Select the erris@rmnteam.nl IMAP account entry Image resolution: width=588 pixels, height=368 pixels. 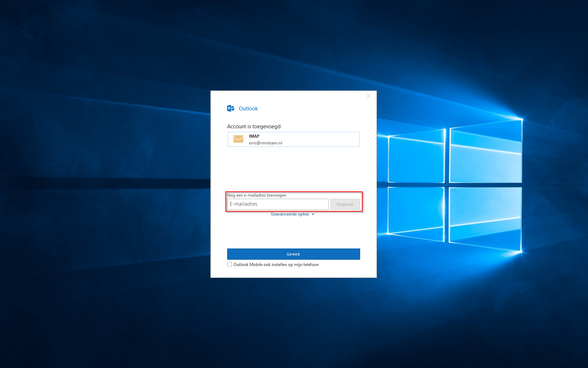coord(293,139)
